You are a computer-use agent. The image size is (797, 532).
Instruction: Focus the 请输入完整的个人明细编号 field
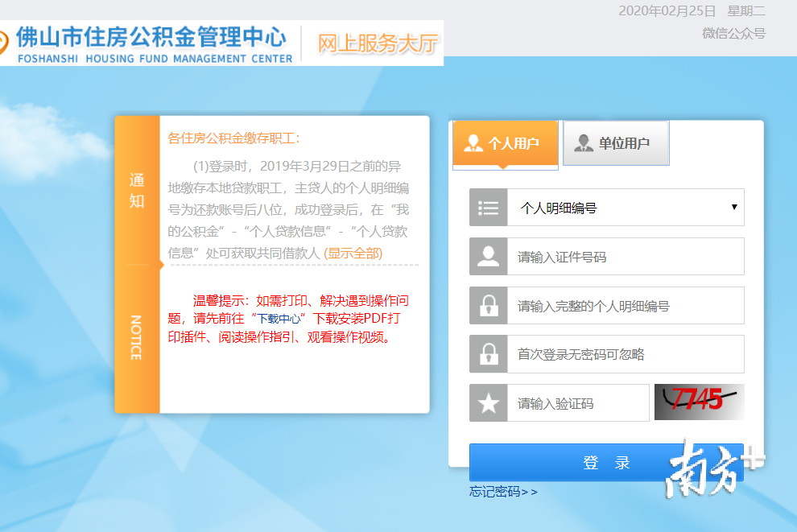[626, 305]
